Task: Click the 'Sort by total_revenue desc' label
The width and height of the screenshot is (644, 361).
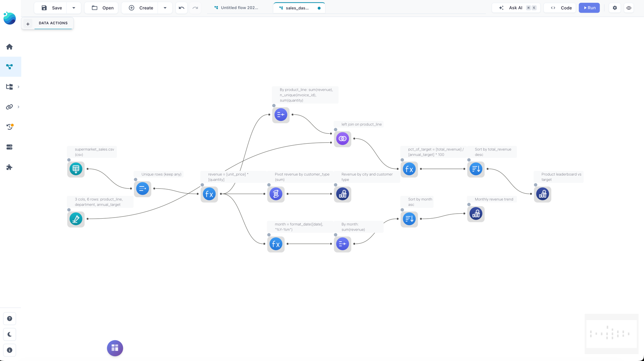Action: point(493,152)
